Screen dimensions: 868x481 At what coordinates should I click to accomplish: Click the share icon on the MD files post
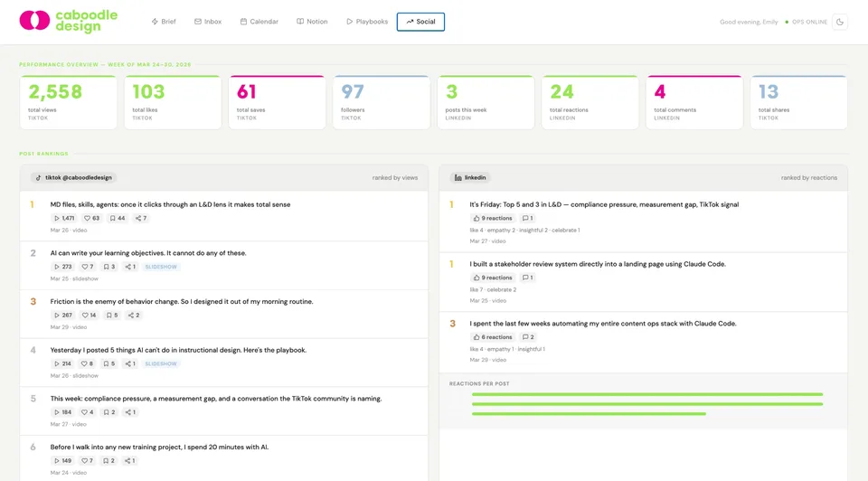137,218
